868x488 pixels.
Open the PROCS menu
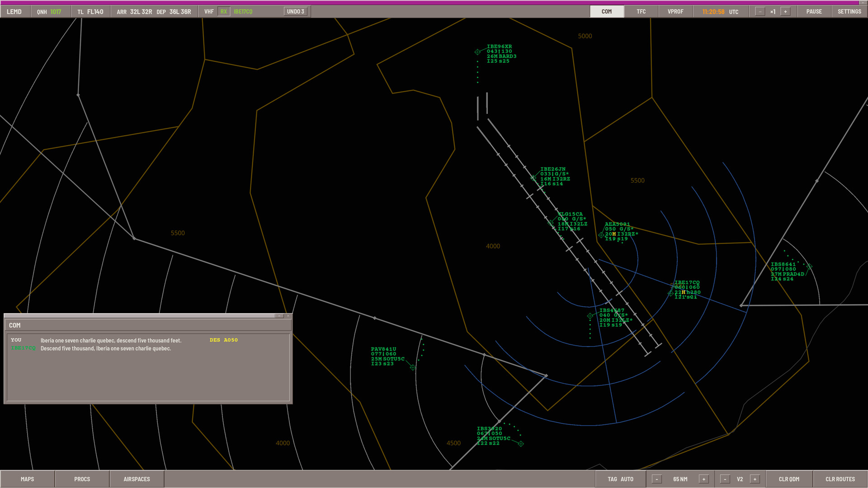tap(82, 479)
